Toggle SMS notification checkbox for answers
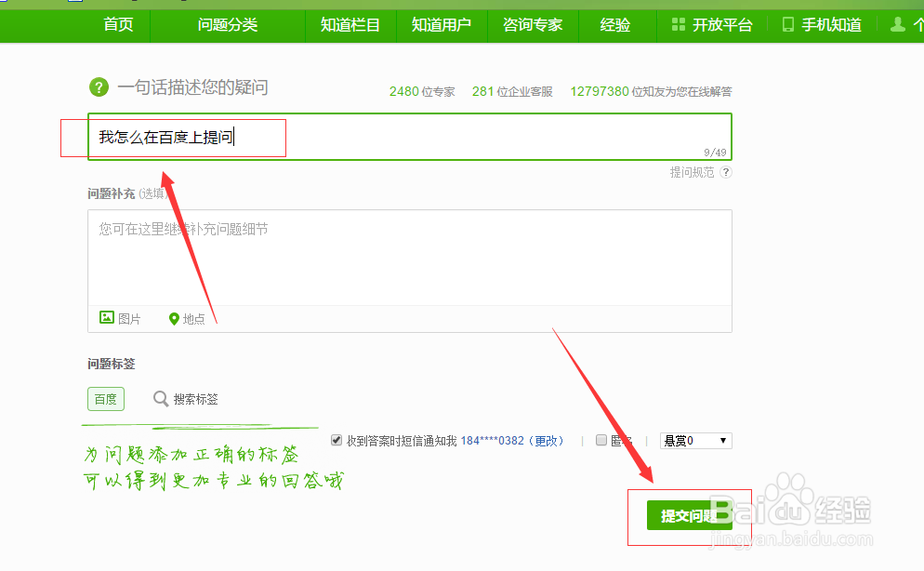The height and width of the screenshot is (571, 924). (337, 440)
